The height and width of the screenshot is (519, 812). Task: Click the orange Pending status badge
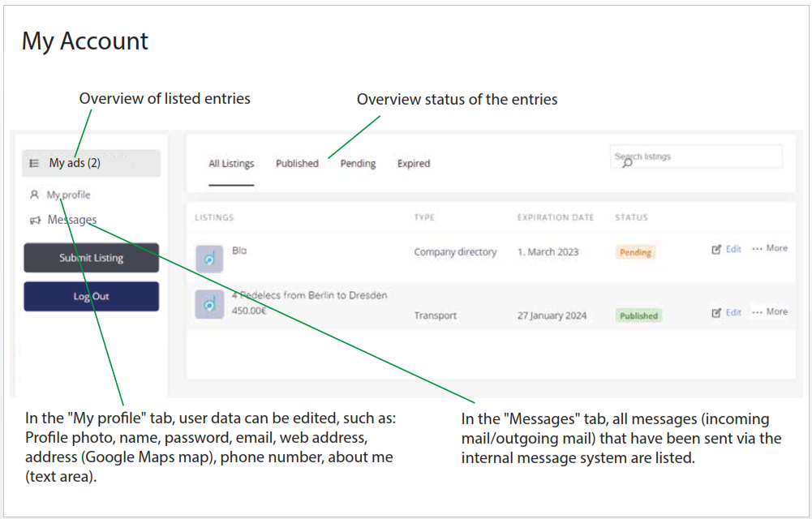point(635,252)
